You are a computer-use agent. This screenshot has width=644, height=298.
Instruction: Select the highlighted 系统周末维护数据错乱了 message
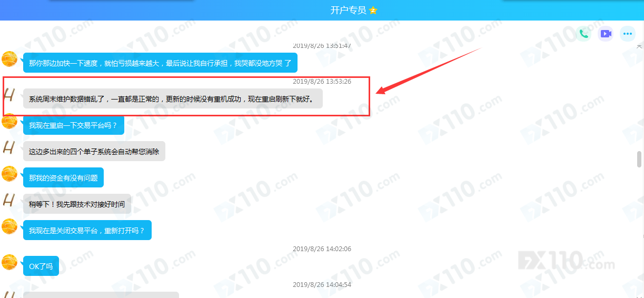(173, 99)
